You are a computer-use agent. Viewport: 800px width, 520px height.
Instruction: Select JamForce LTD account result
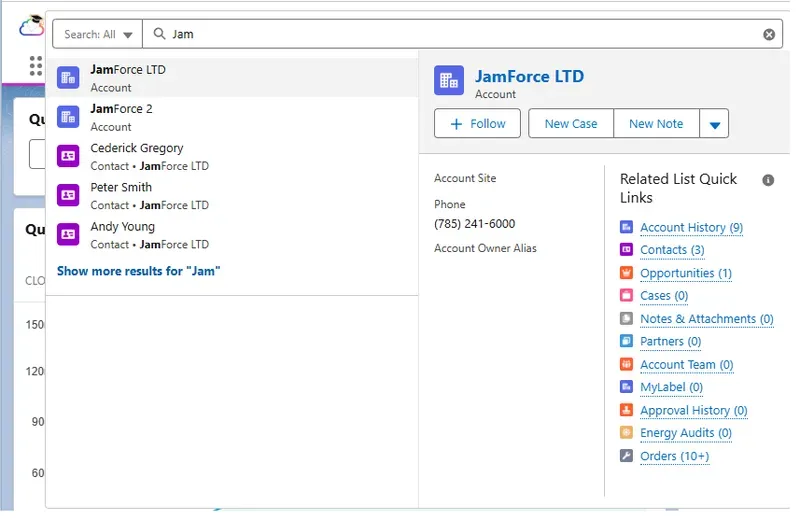232,78
